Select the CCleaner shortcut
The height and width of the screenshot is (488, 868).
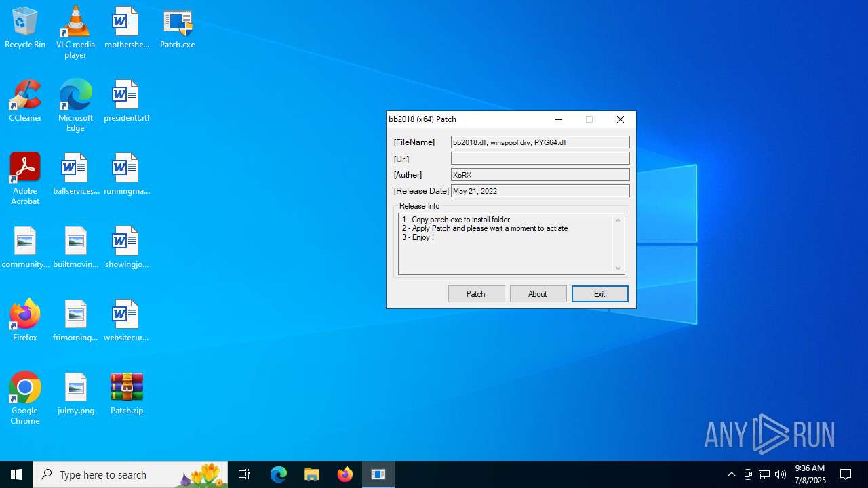(x=25, y=102)
